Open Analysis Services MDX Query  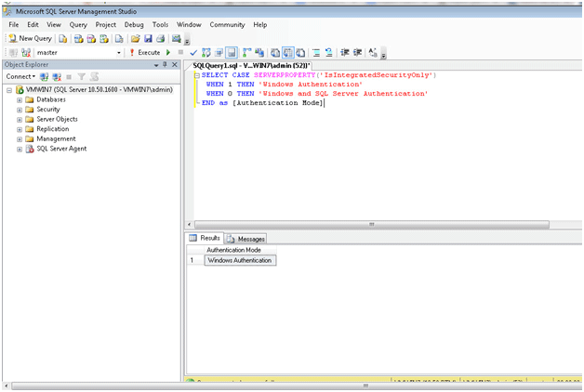click(79, 39)
